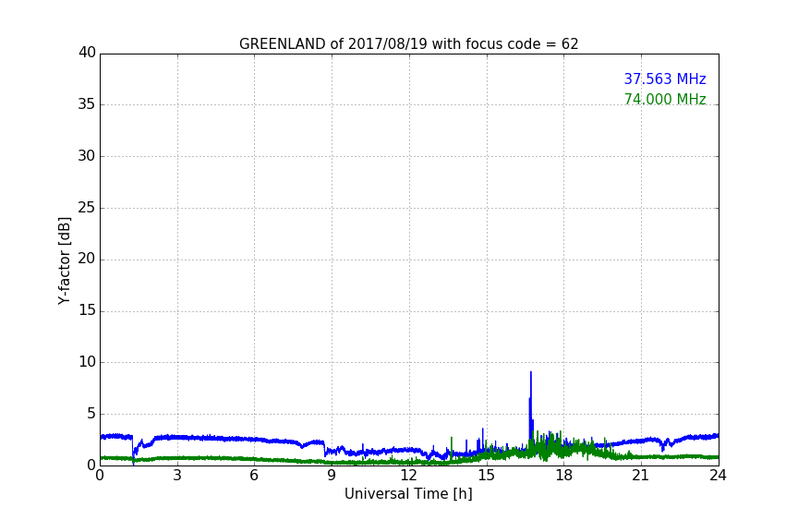Click x-axis tick label 3

pyautogui.click(x=177, y=476)
